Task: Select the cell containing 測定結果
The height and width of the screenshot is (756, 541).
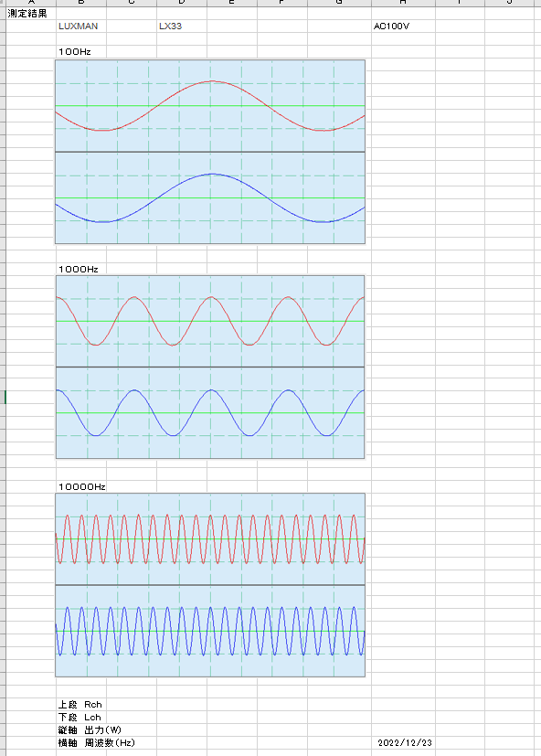Action: coord(30,14)
